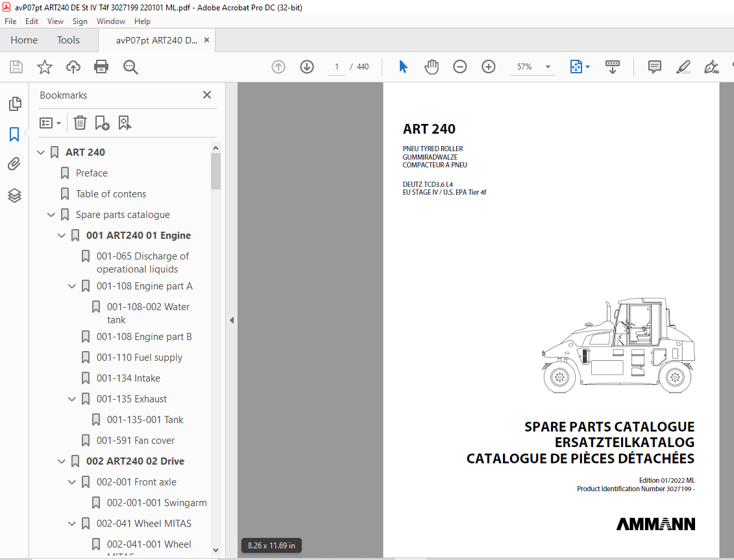
Task: Open the File menu
Action: [10, 21]
